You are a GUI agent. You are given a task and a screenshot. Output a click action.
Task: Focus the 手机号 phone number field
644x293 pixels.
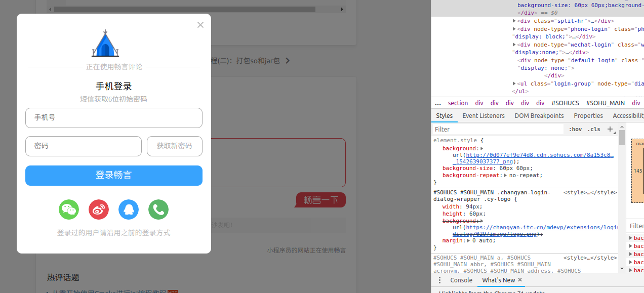[114, 118]
